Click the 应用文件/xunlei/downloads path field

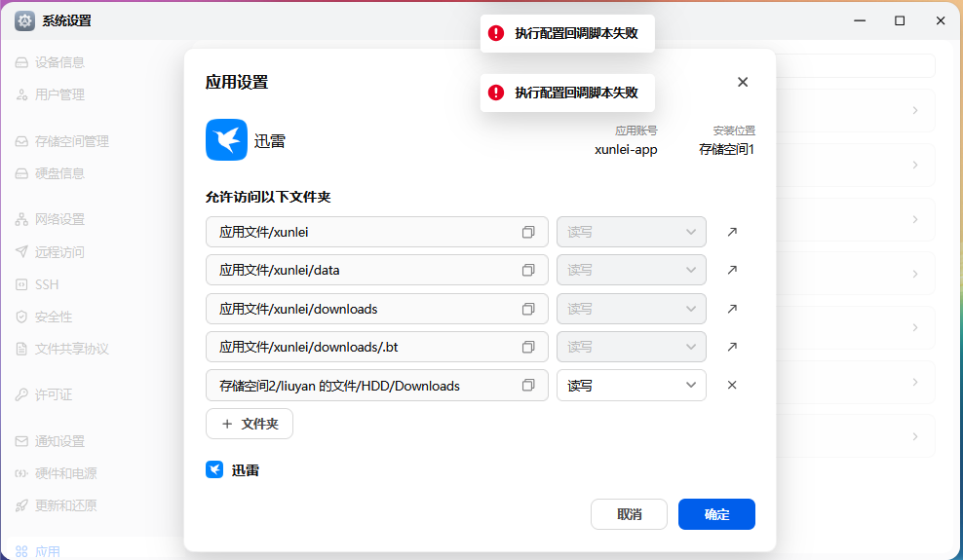point(377,309)
